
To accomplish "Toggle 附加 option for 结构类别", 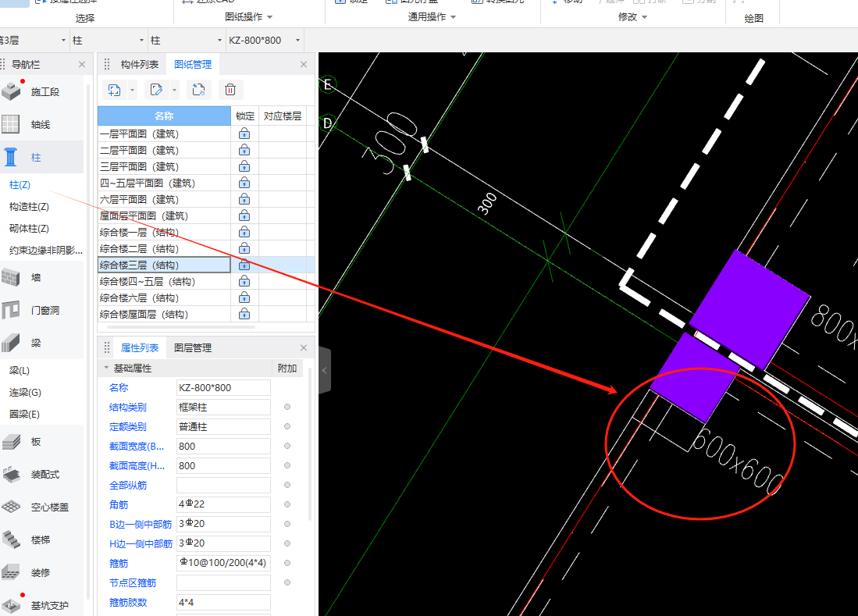I will [287, 407].
